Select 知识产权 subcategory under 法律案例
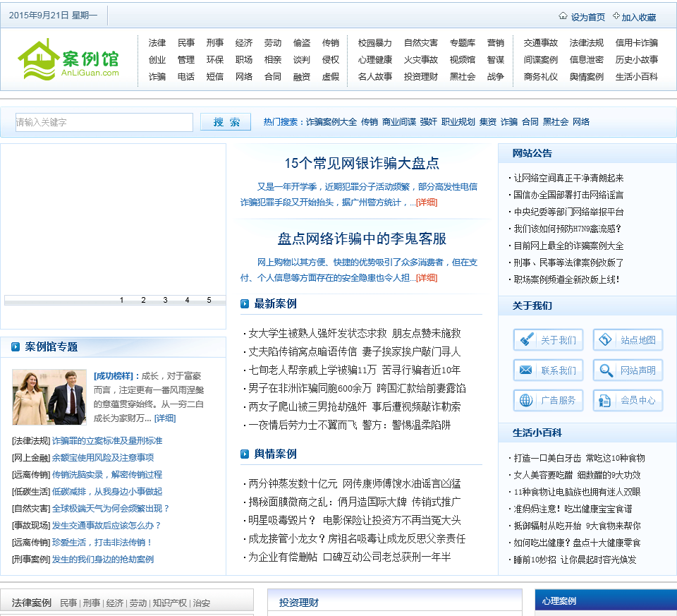 (x=170, y=603)
